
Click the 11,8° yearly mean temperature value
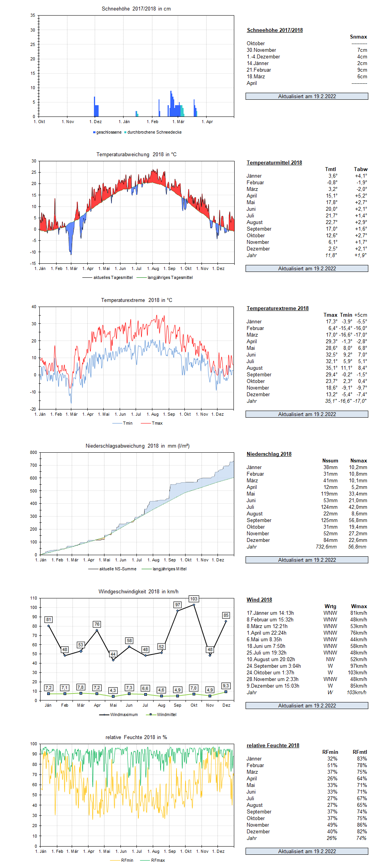[331, 255]
